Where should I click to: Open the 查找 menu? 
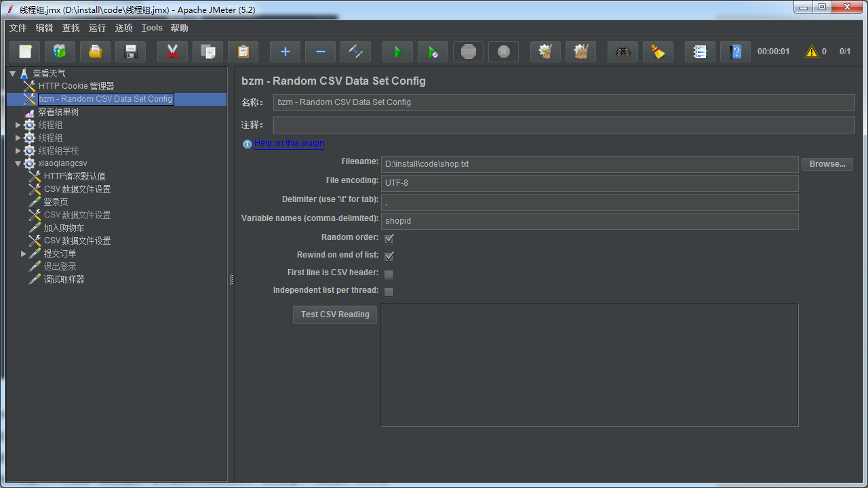coord(71,28)
